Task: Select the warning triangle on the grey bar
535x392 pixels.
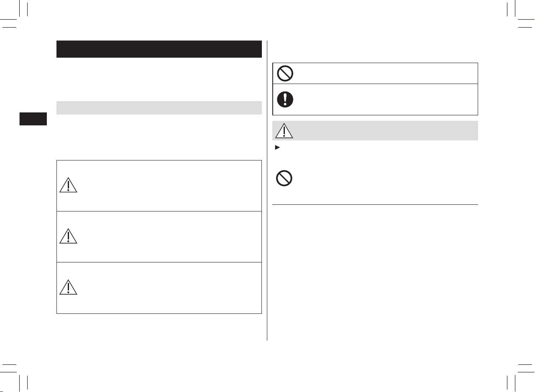Action: pyautogui.click(x=284, y=131)
